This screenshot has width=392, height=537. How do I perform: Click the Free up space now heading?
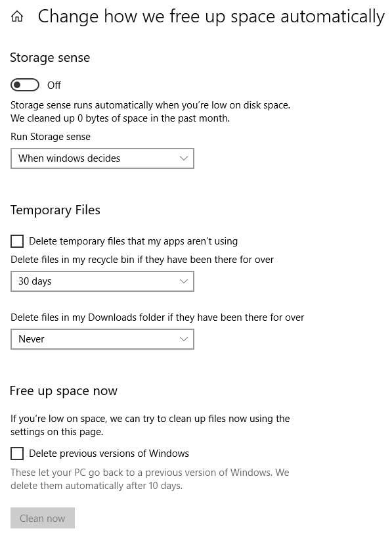pyautogui.click(x=63, y=390)
